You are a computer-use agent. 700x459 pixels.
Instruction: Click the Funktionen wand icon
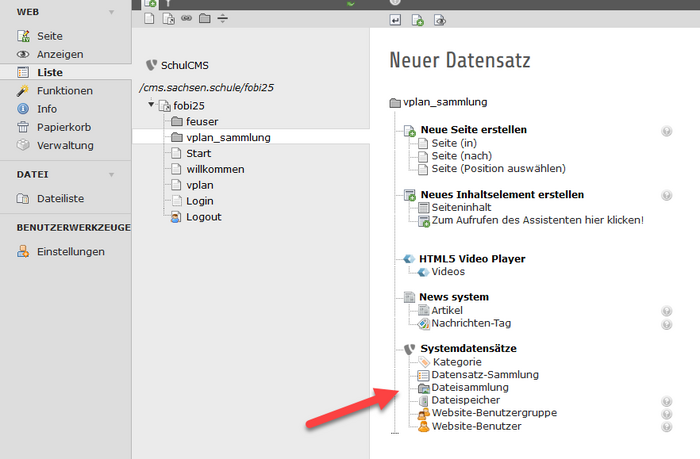click(x=23, y=91)
